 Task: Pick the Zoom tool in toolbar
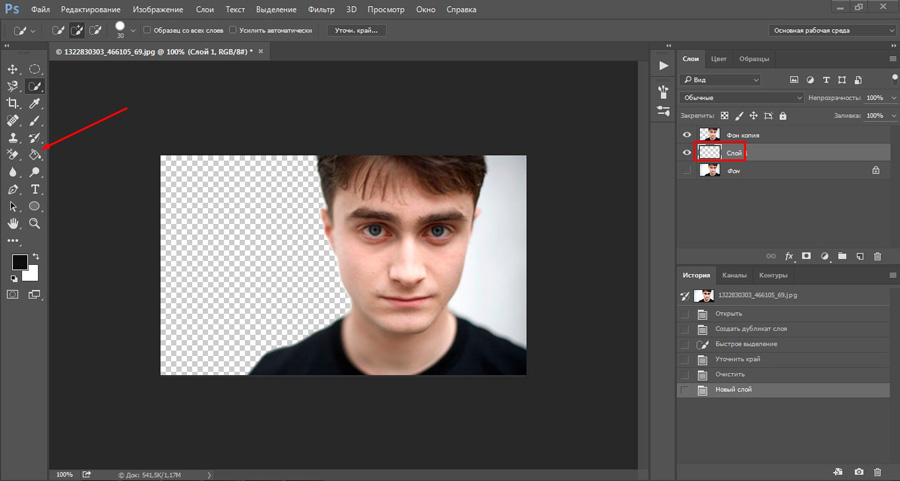tap(35, 223)
